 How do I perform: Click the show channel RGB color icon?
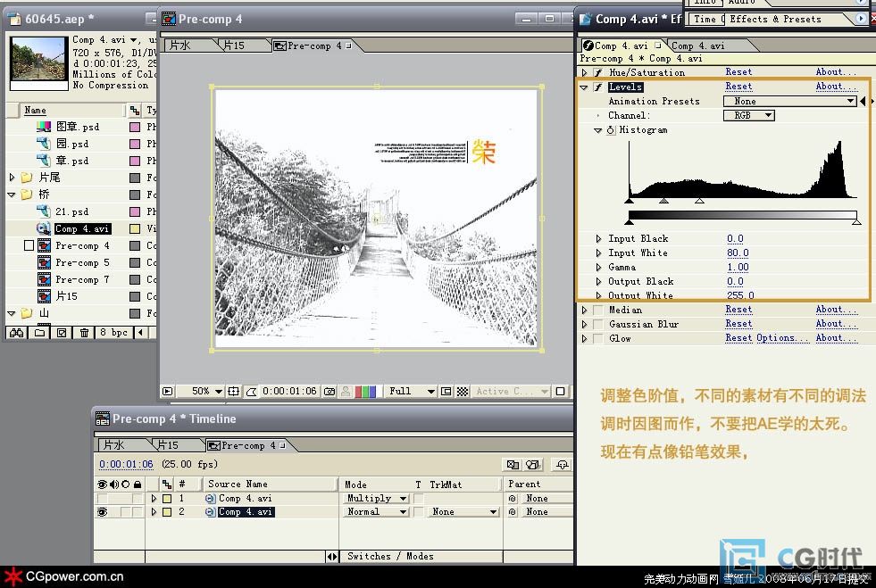tap(365, 391)
